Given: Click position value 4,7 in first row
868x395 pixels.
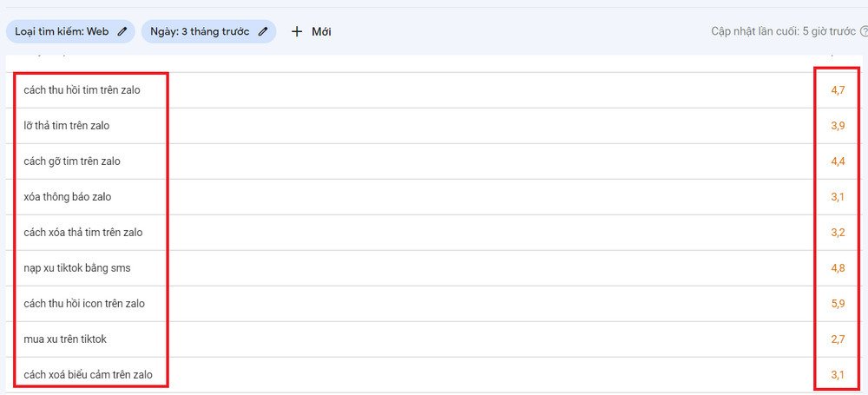Looking at the screenshot, I should point(838,90).
